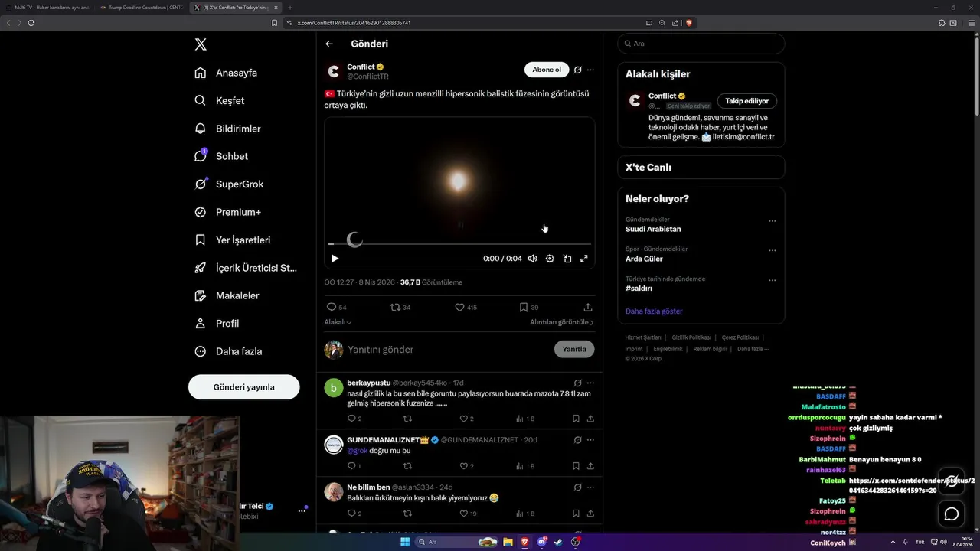Go back with the arrow next to Gönderi
Image resolution: width=980 pixels, height=551 pixels.
pyautogui.click(x=329, y=44)
